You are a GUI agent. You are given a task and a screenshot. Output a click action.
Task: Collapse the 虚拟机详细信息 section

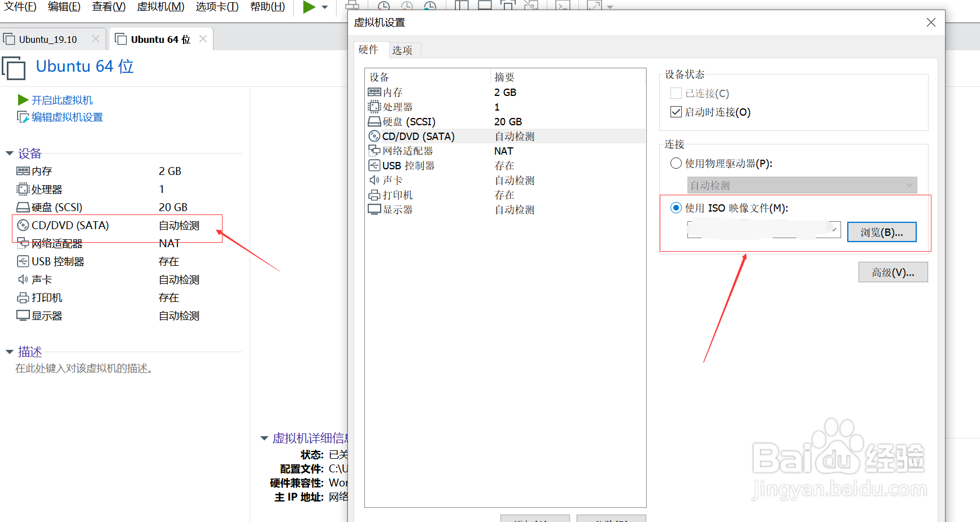pos(264,438)
